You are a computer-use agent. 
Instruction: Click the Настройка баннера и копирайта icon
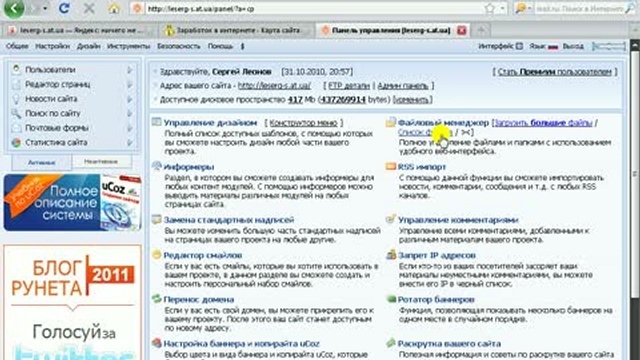pyautogui.click(x=157, y=343)
